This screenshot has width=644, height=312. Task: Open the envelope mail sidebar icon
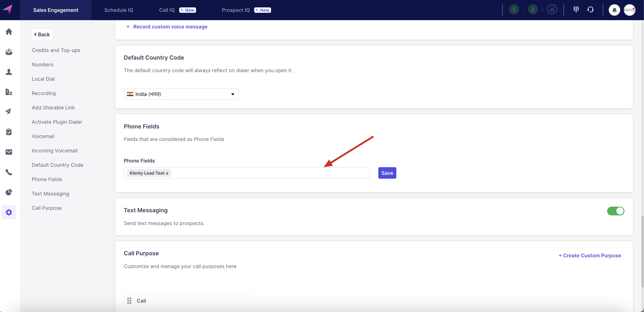9,152
